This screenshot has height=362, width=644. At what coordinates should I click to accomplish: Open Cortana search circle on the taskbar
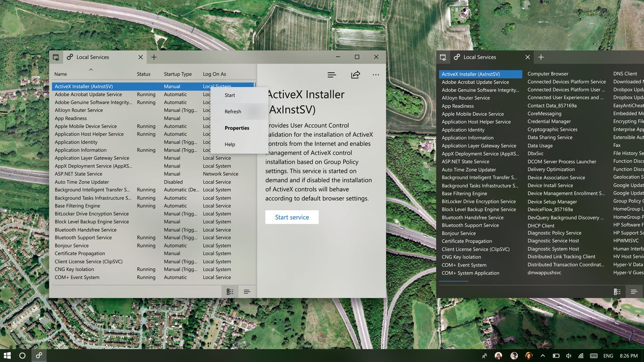[22, 356]
